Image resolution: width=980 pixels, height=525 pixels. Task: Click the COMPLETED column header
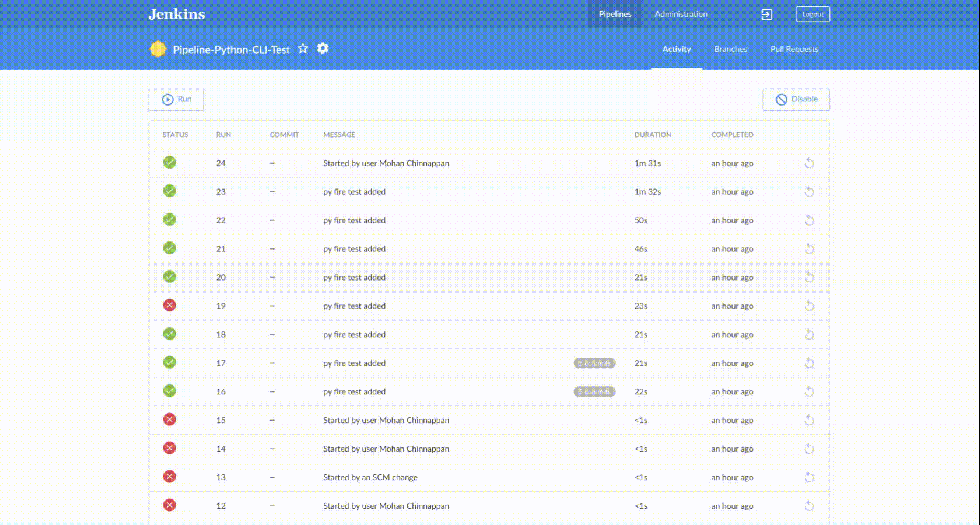pyautogui.click(x=732, y=135)
